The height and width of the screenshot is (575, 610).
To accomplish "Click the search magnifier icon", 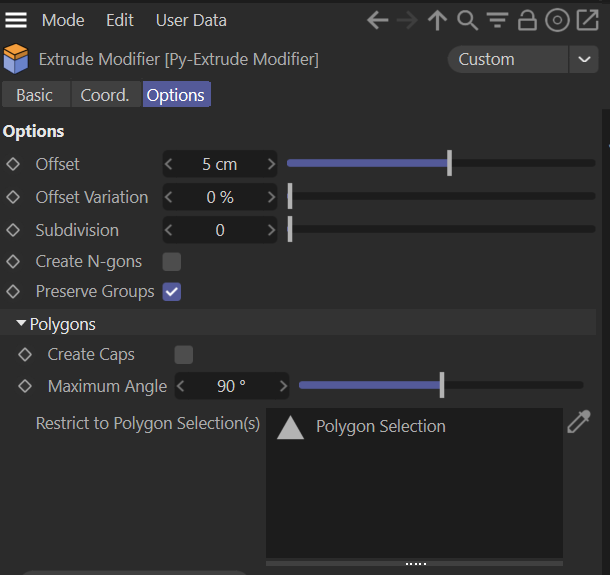I will point(467,20).
